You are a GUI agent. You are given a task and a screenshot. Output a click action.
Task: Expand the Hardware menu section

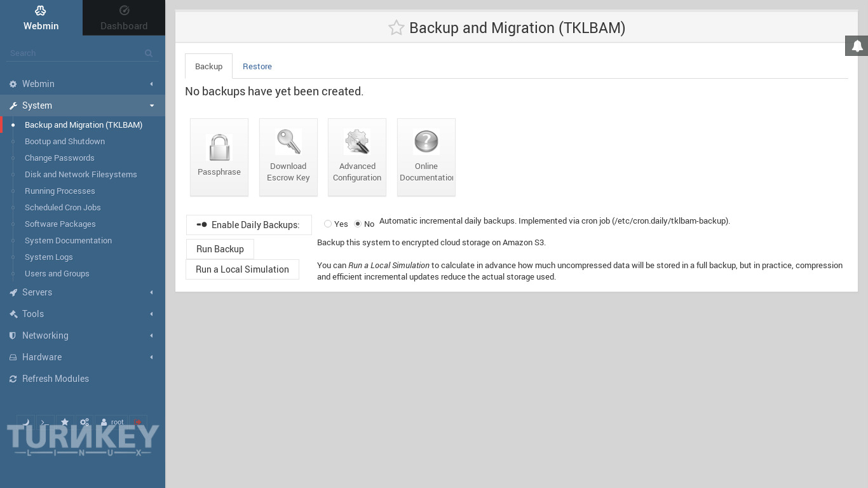click(83, 357)
